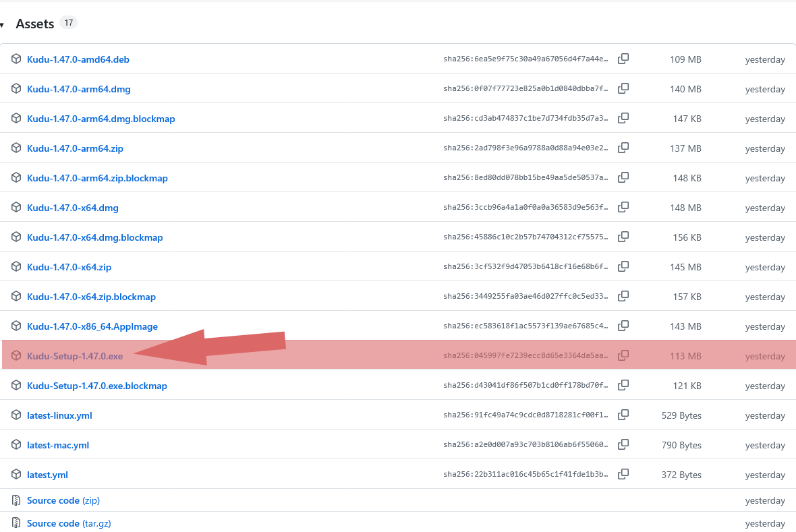Click zip file icon beside Source code (tar.gz)

[16, 523]
